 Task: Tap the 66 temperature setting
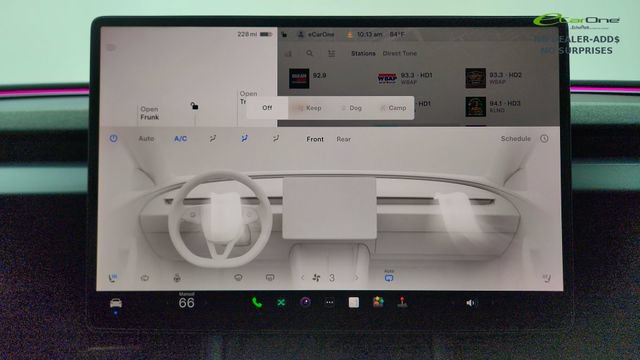point(187,303)
